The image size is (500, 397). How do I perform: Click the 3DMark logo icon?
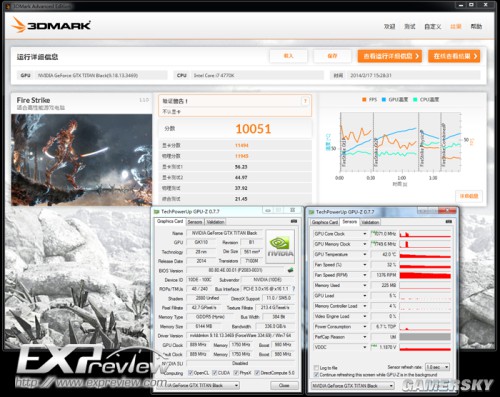pyautogui.click(x=19, y=25)
